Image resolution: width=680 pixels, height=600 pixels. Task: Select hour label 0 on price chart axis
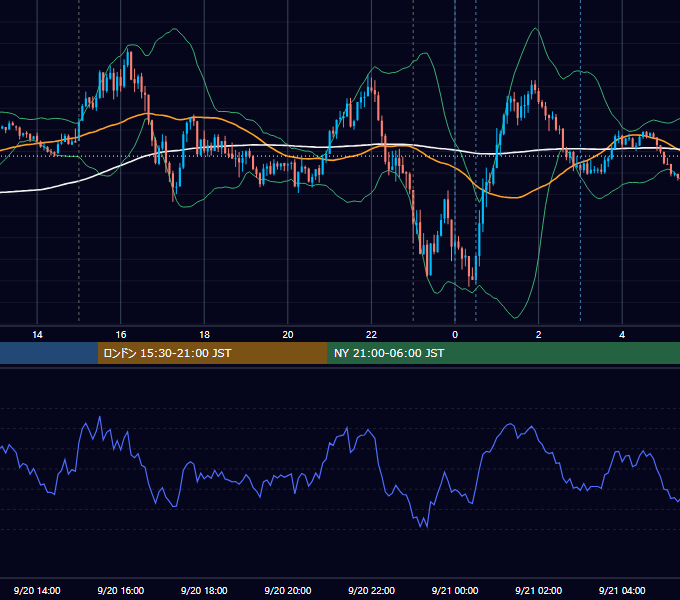click(455, 335)
